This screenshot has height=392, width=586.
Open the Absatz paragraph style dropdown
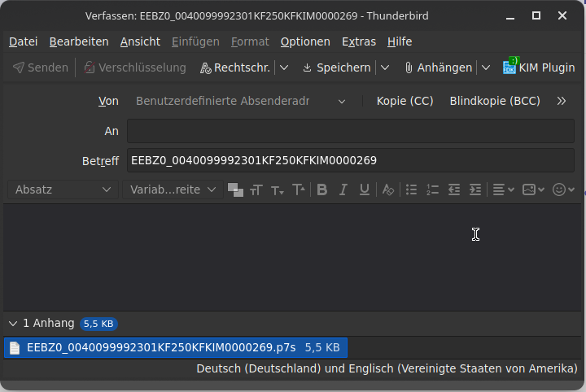point(63,189)
